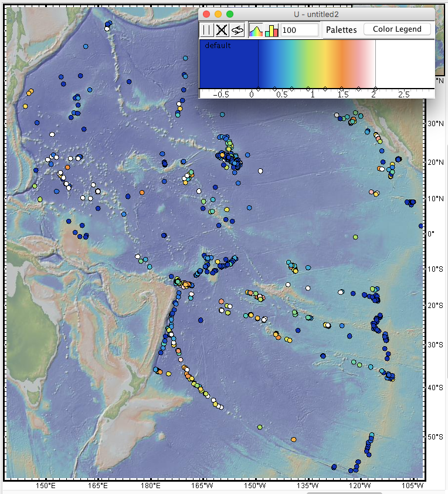Image resolution: width=448 pixels, height=494 pixels.
Task: Toggle the continuous color histogram icon
Action: pyautogui.click(x=256, y=31)
